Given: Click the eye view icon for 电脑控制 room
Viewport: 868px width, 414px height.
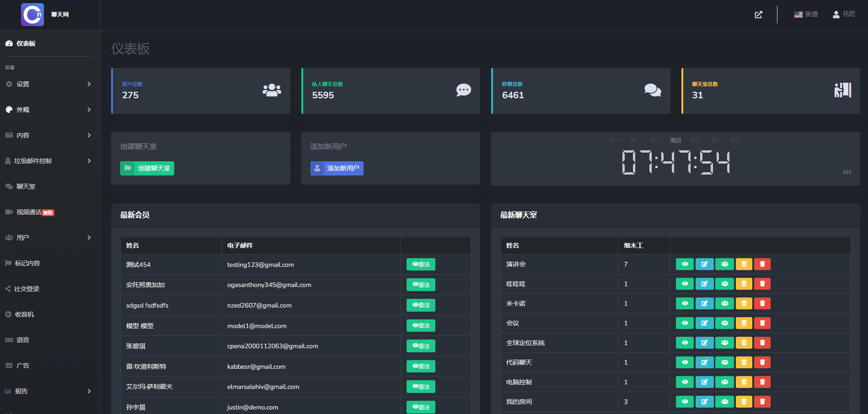Looking at the screenshot, I should 685,382.
